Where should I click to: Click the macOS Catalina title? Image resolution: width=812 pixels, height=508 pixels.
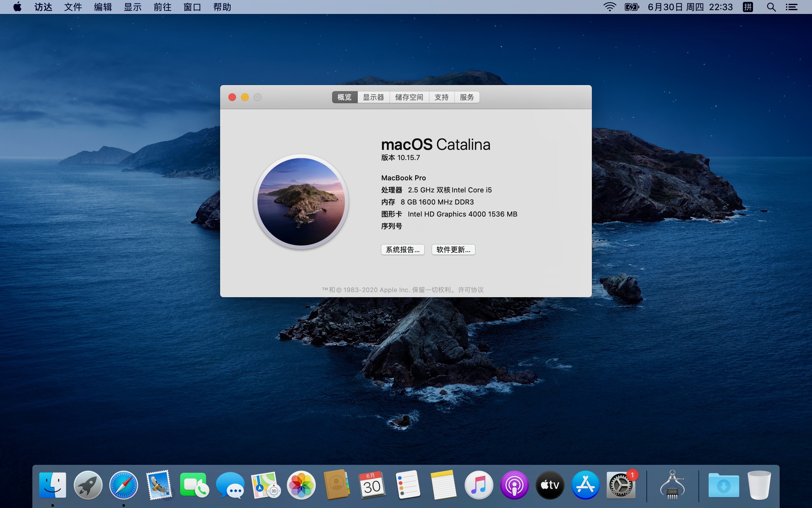click(x=435, y=144)
